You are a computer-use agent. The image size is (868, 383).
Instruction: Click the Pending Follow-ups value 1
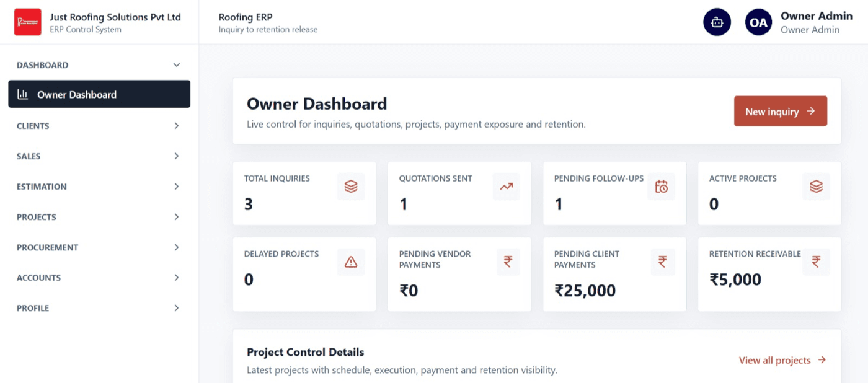point(559,204)
